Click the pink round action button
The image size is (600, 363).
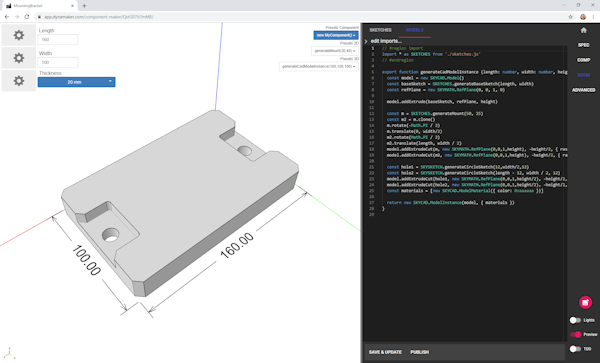click(585, 302)
